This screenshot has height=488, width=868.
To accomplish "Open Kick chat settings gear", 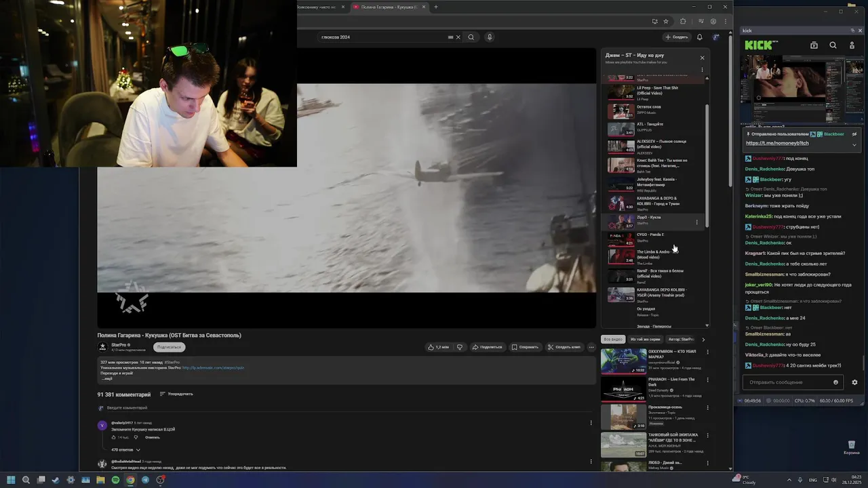I will click(854, 382).
